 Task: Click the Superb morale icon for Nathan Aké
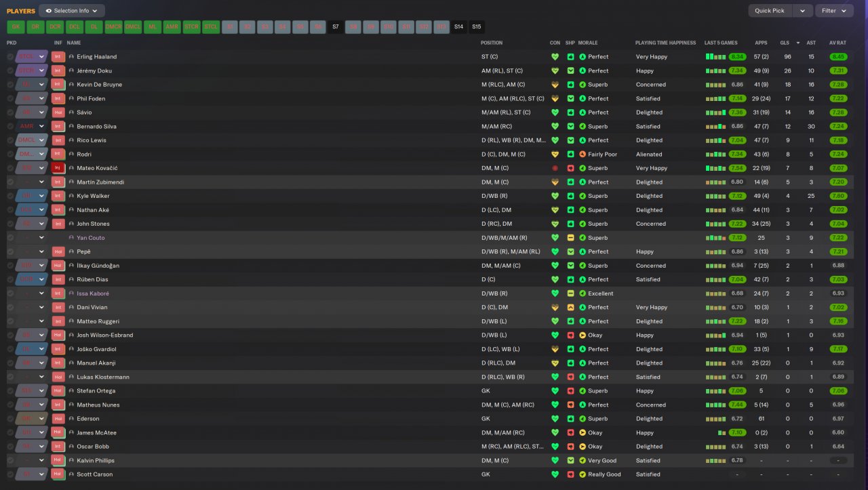coord(583,210)
